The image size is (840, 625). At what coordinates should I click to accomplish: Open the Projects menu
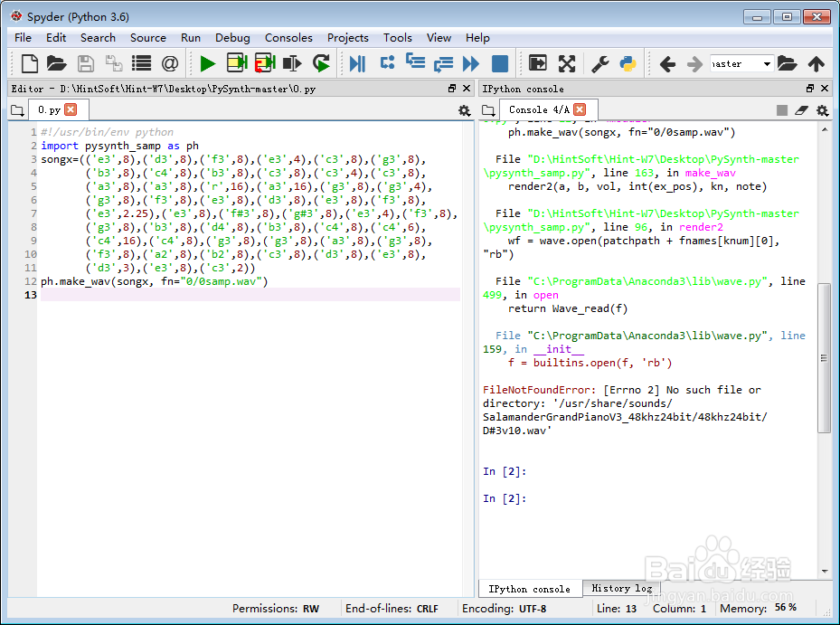click(348, 37)
